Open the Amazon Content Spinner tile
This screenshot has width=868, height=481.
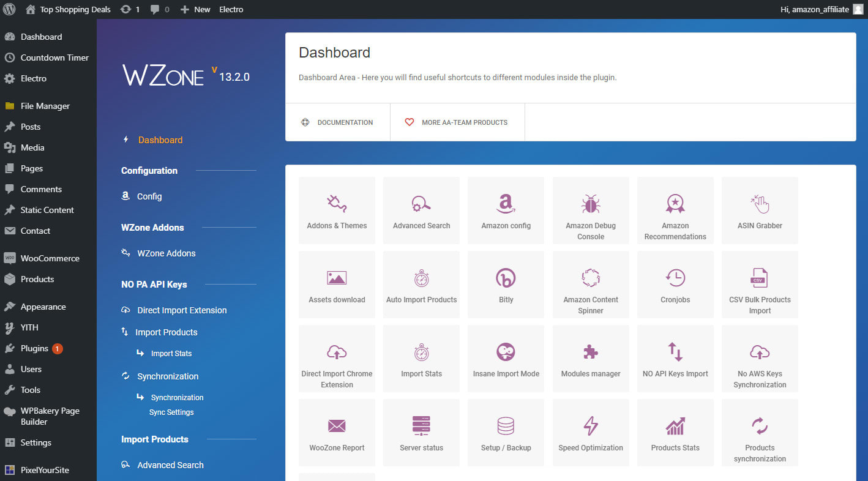[x=591, y=285]
